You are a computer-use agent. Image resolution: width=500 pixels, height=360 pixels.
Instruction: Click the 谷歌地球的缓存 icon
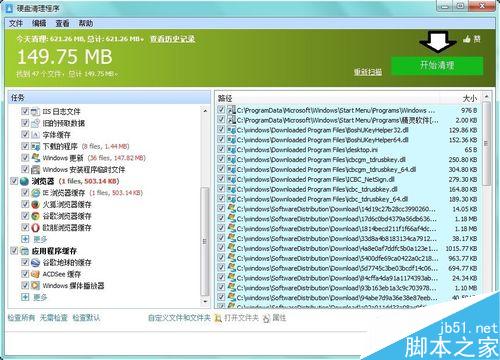coord(35,262)
